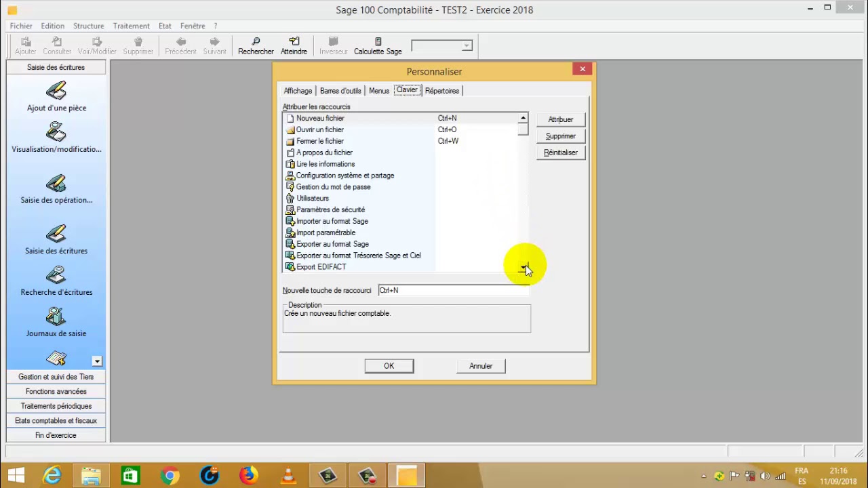The height and width of the screenshot is (488, 868).
Task: Select Gestion du mot de passe row
Action: click(401, 187)
